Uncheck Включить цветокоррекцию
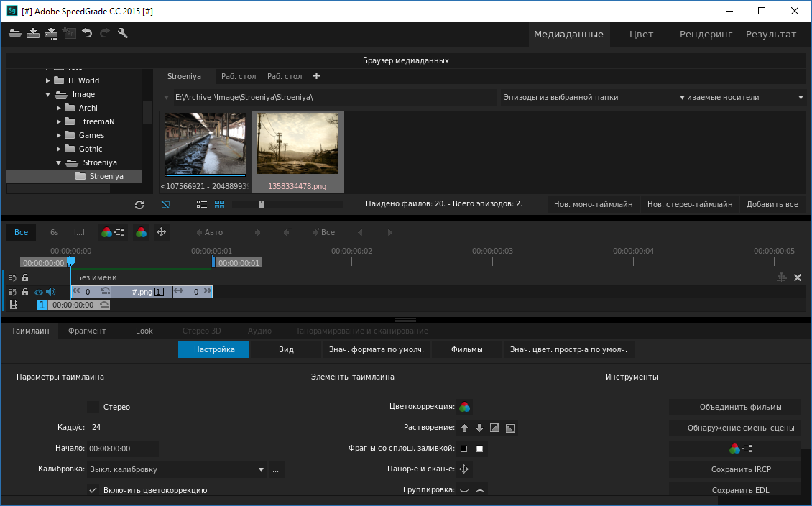The height and width of the screenshot is (506, 812). click(93, 489)
